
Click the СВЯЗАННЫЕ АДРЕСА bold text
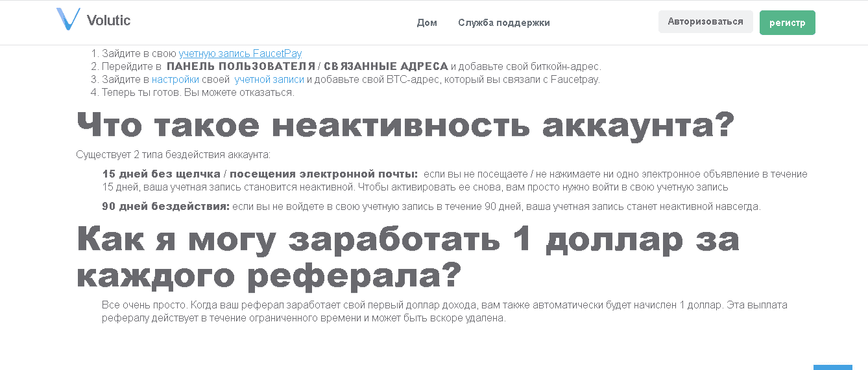tap(385, 67)
